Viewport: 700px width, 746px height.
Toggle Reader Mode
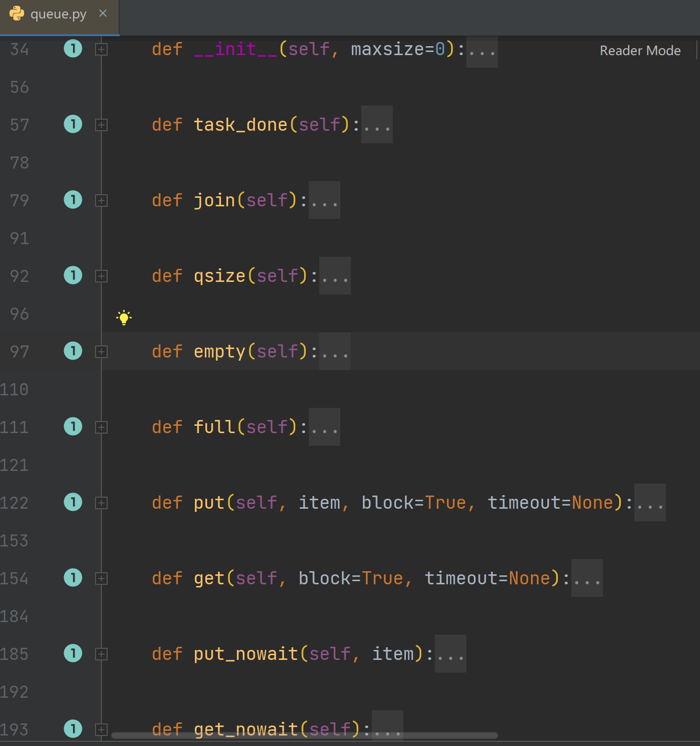pyautogui.click(x=640, y=50)
